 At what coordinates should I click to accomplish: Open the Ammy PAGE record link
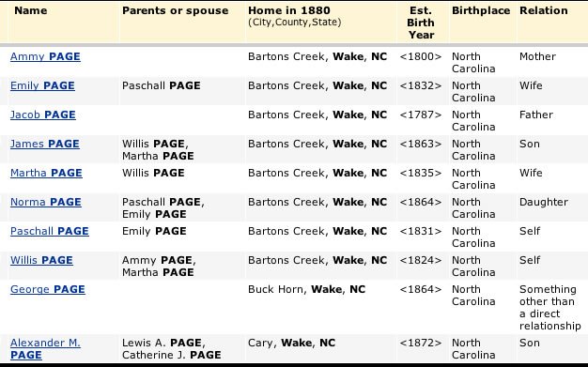coord(45,56)
